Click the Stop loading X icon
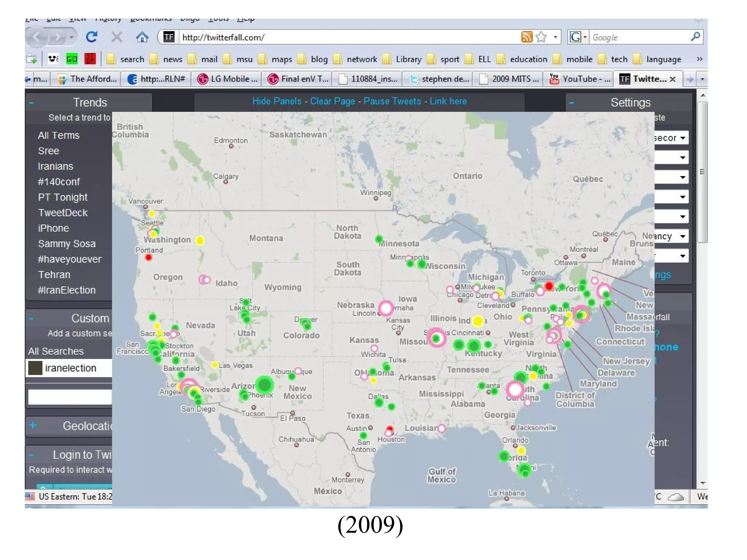Screen dimensions: 747x560 (117, 37)
